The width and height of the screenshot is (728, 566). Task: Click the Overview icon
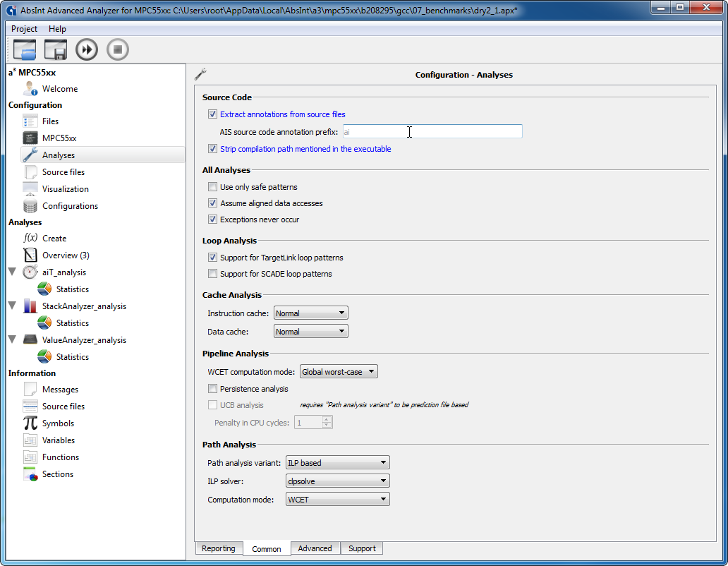[30, 255]
